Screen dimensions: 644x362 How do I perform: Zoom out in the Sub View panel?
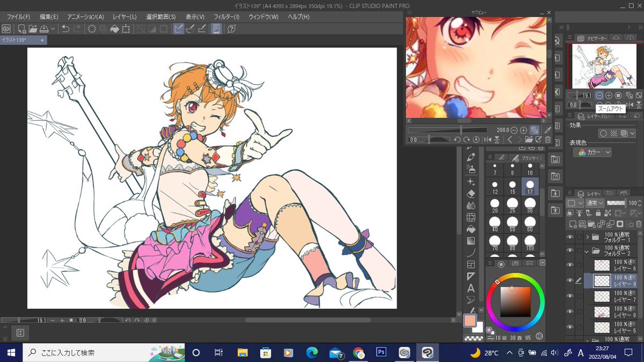(514, 130)
